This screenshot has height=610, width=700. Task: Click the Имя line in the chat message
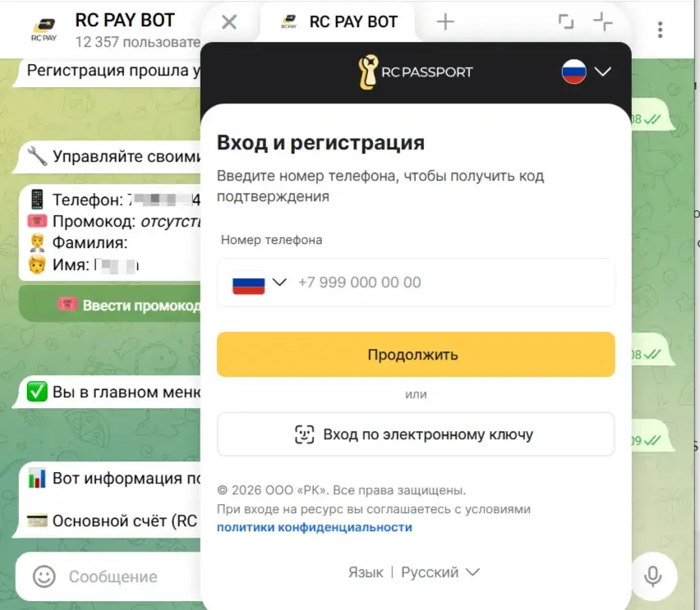[x=84, y=264]
